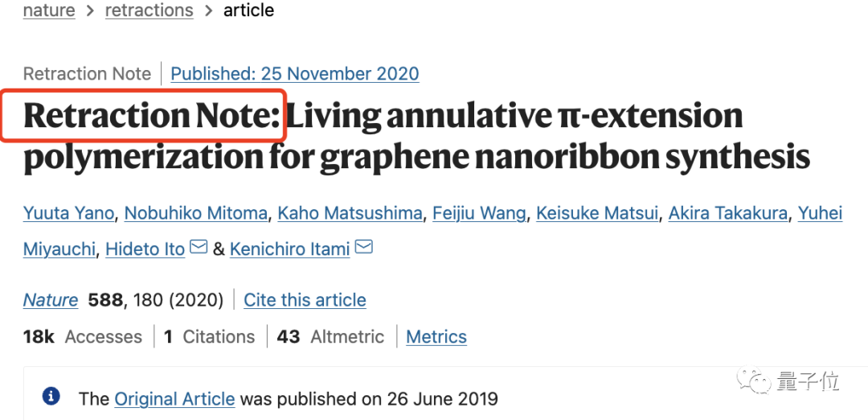Click the envelope icon next to Hideto Ito
The image size is (868, 420).
pos(199,248)
